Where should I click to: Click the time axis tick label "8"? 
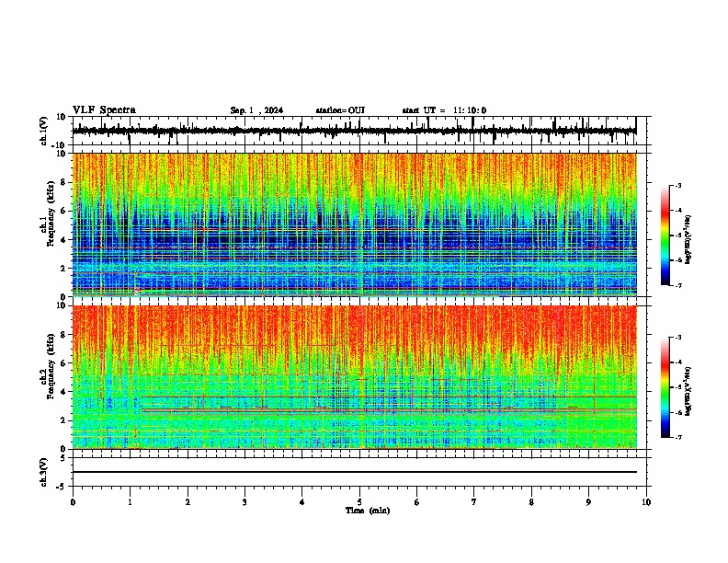tap(531, 502)
